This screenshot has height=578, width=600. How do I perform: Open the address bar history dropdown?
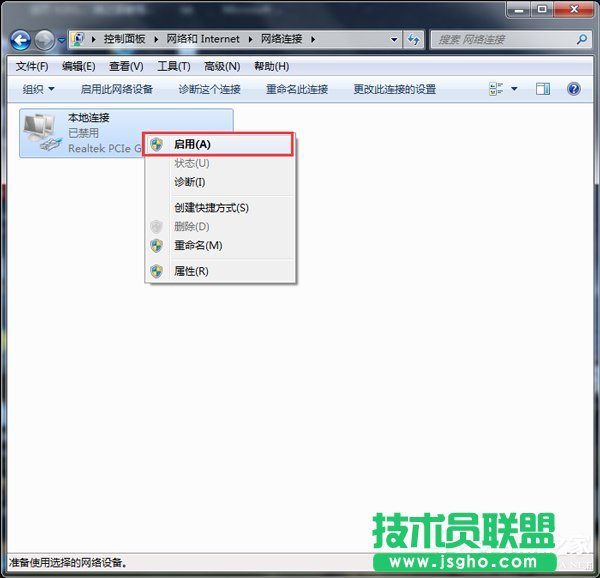coord(394,39)
